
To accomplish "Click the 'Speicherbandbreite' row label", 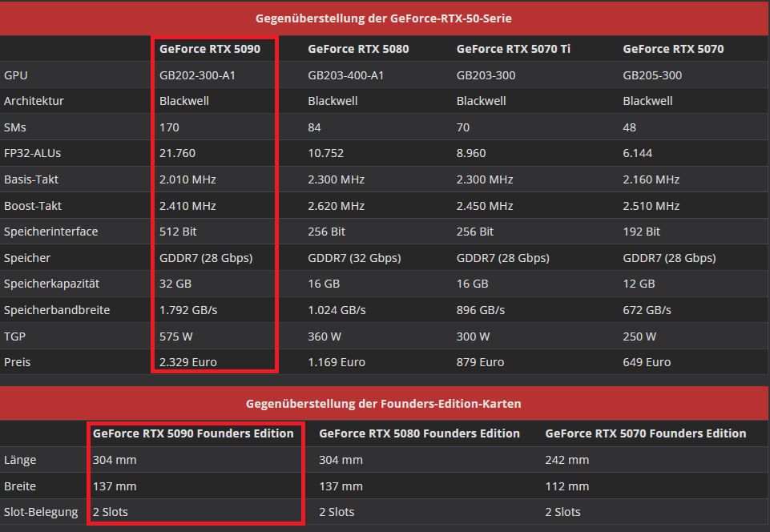I will [x=57, y=310].
